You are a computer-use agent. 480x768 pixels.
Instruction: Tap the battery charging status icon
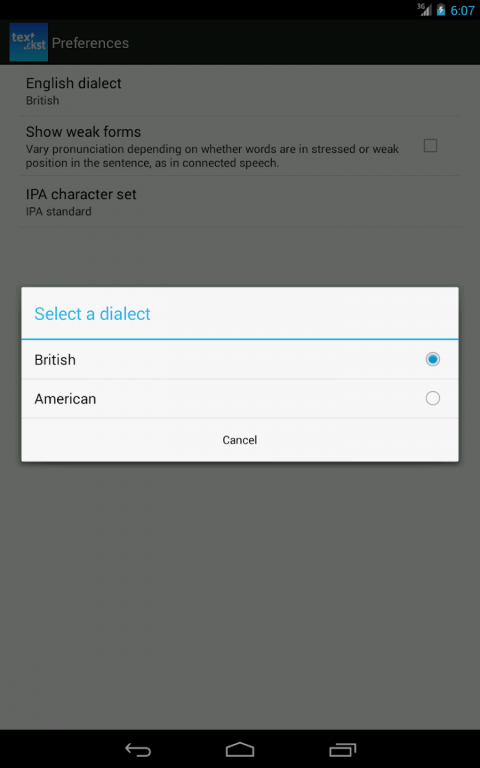coord(441,9)
